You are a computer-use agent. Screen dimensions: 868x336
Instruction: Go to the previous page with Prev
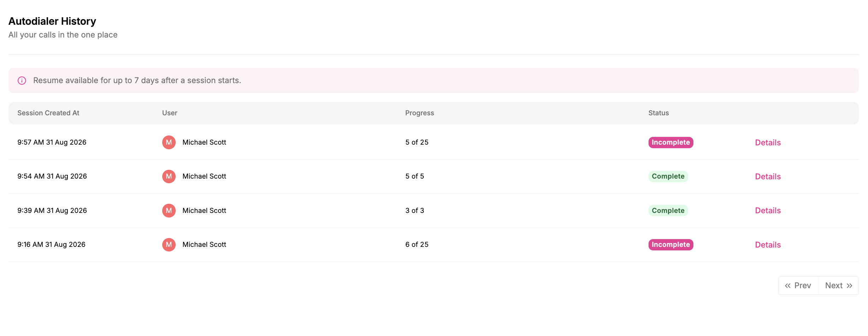798,286
